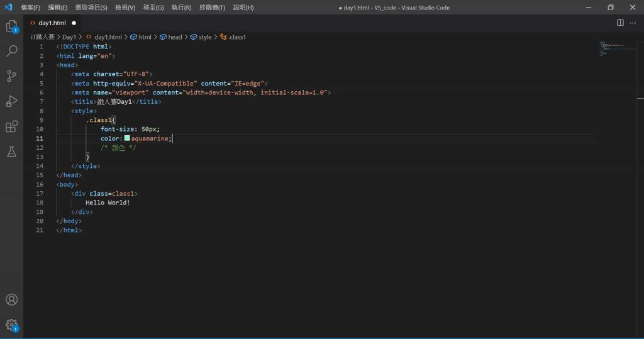Open the 檢視(V) menu
The width and height of the screenshot is (644, 339).
click(x=125, y=8)
